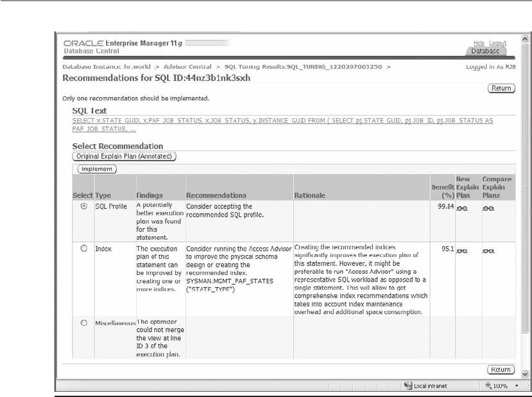Screen dimensions: 532x397
Task: Select the Miscellaneous recommendation radio button
Action: pyautogui.click(x=84, y=322)
